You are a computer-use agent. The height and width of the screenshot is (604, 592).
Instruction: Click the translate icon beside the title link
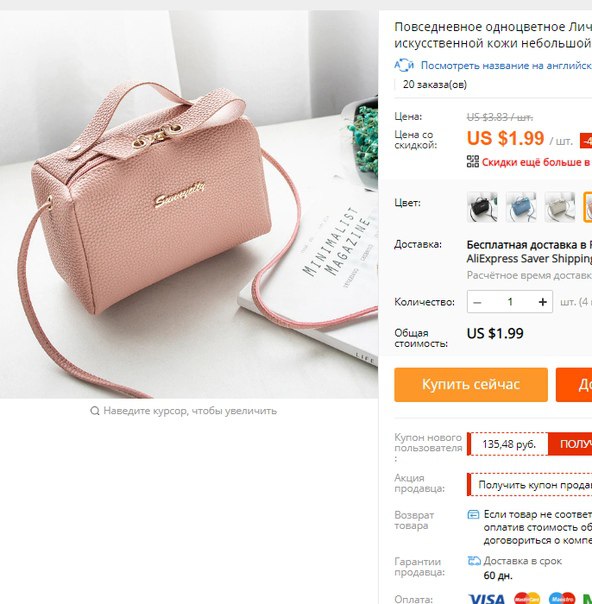404,65
